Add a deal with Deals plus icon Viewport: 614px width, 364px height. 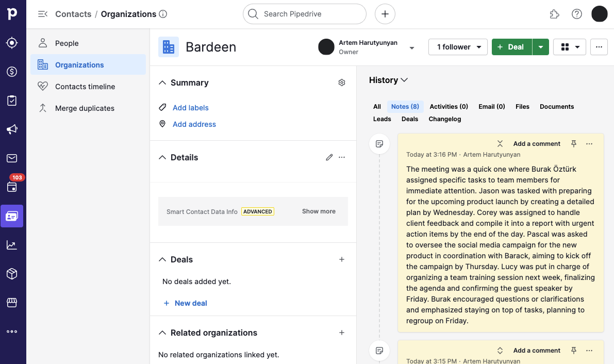(342, 259)
